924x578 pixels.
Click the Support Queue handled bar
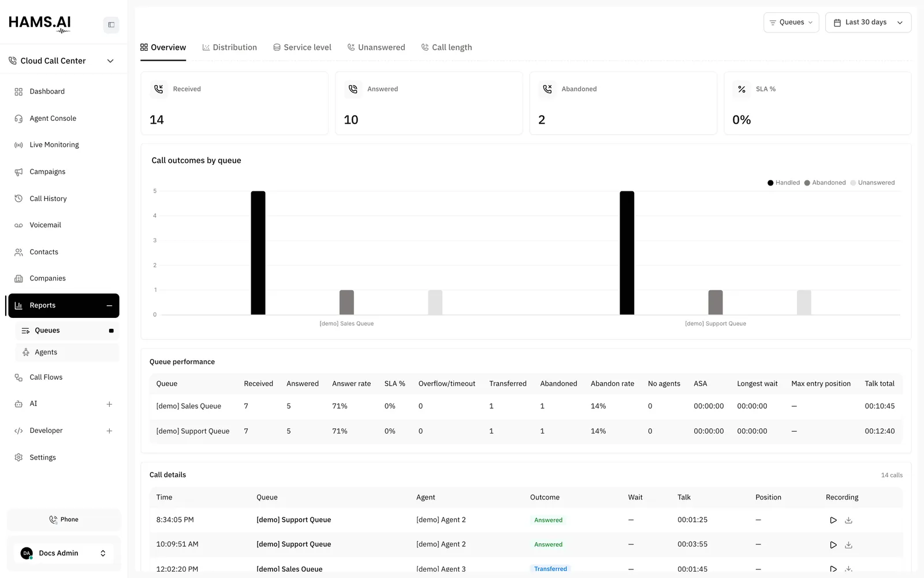pyautogui.click(x=627, y=253)
